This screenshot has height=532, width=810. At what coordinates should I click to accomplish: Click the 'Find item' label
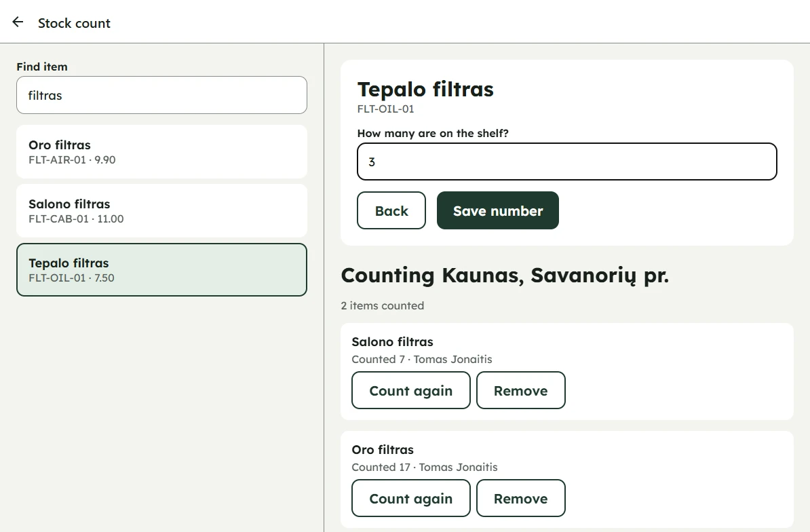tap(42, 66)
